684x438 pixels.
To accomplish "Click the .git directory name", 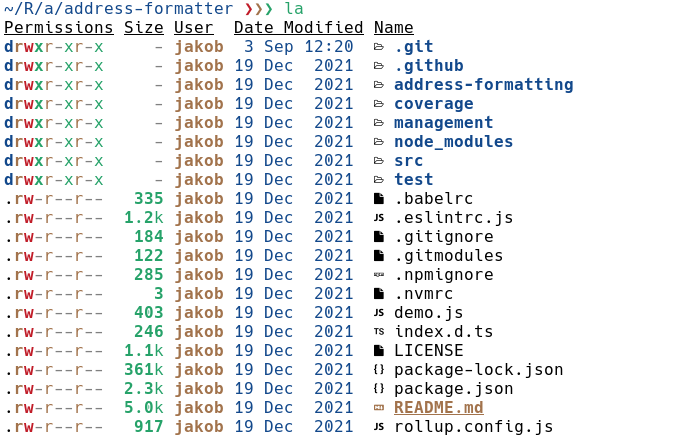I will click(x=414, y=47).
